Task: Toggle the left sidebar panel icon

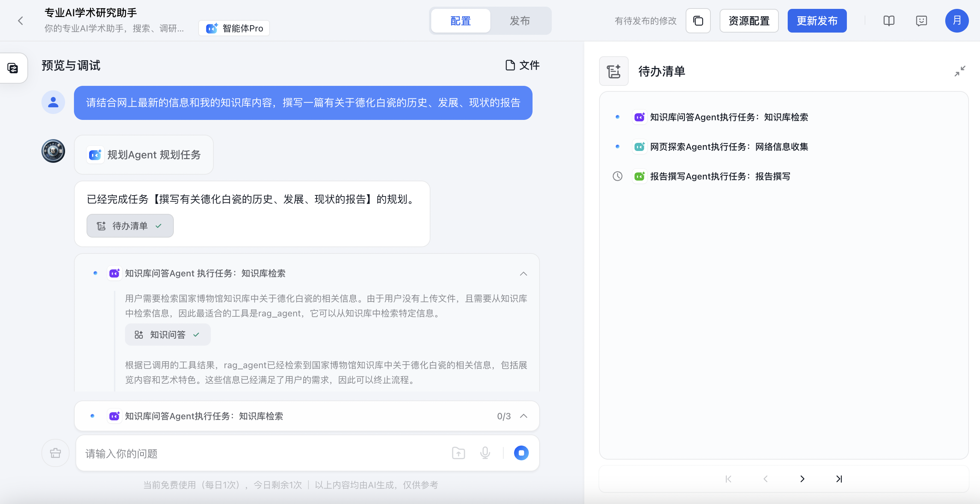Action: click(x=13, y=68)
